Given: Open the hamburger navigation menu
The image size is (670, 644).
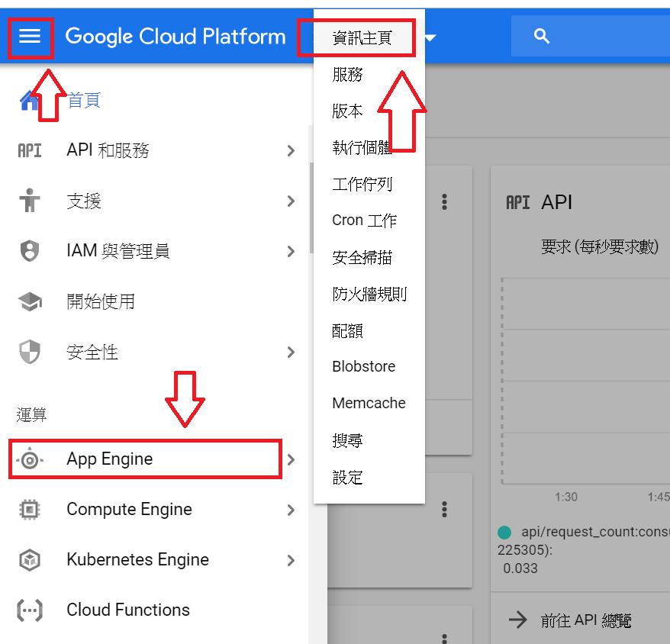Looking at the screenshot, I should click(30, 37).
